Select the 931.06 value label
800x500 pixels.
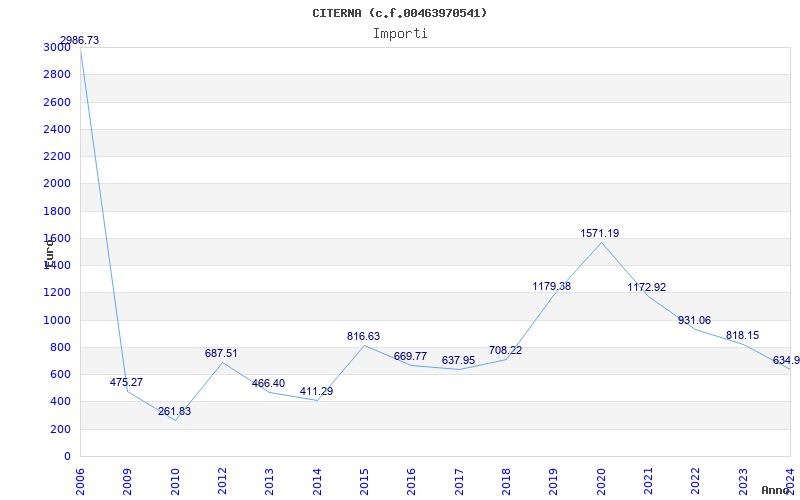point(694,320)
